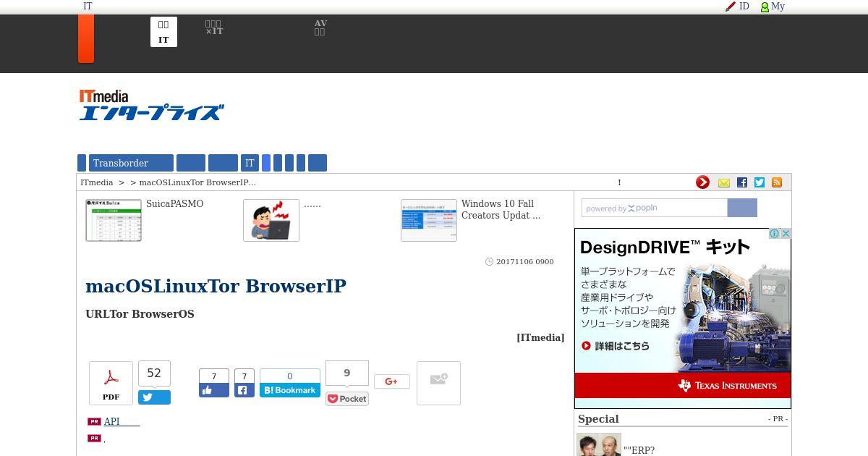The image size is (868, 456).
Task: Open Facebook page icon in breadcrumb bar
Action: pos(742,182)
